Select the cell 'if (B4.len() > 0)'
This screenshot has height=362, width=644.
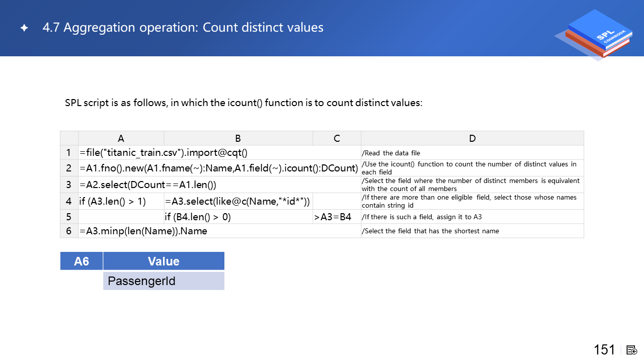coord(198,217)
